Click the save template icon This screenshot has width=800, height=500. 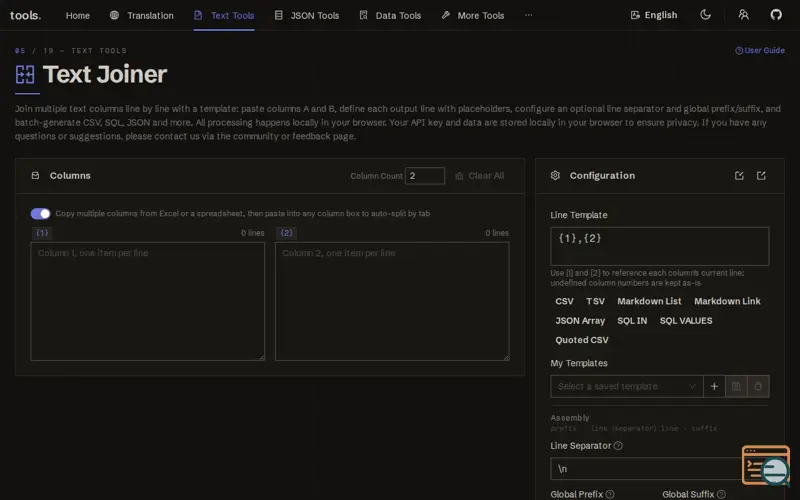pyautogui.click(x=736, y=386)
